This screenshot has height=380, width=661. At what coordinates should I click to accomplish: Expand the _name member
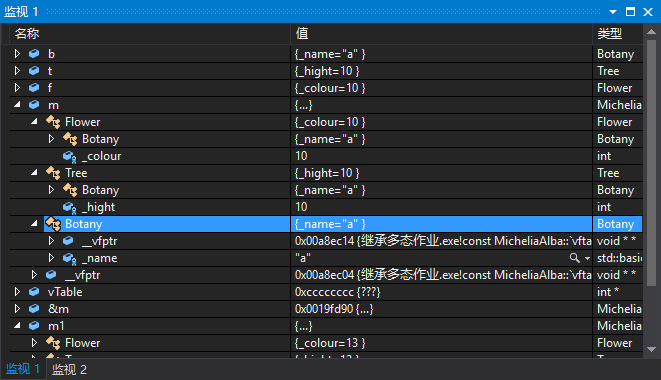click(x=51, y=257)
